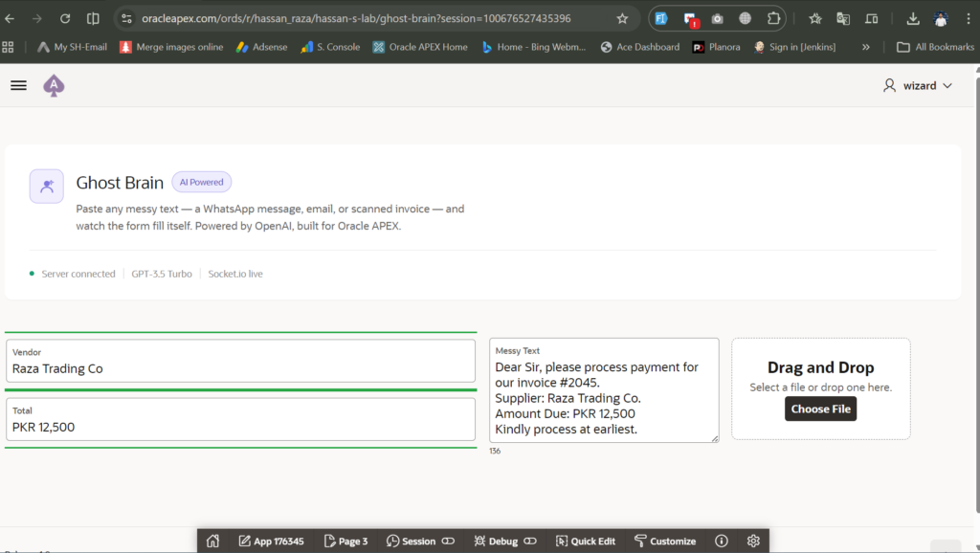The width and height of the screenshot is (980, 553).
Task: Expand the bookmarks bar overflow chevron
Action: [865, 46]
